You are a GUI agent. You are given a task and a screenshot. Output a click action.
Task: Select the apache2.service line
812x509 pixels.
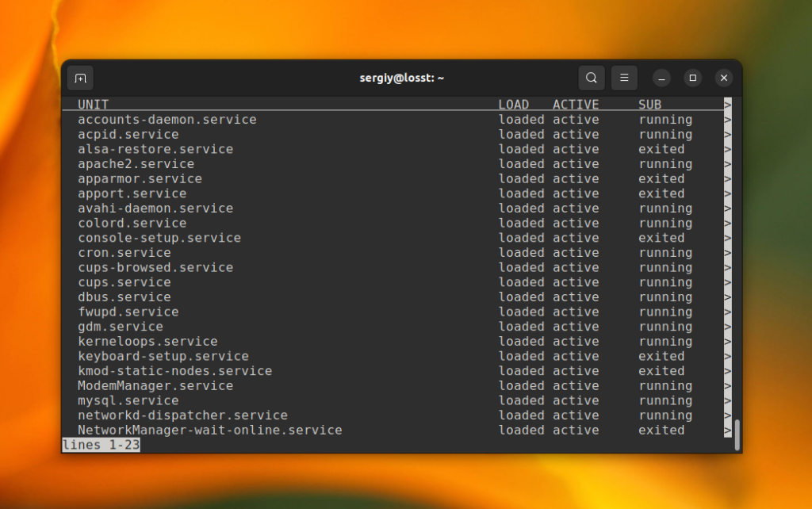136,163
